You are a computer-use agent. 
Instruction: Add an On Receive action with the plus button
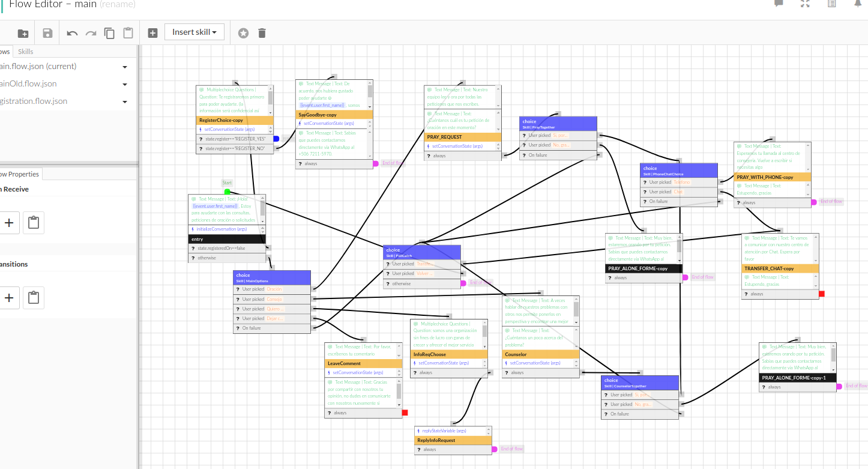coord(8,223)
